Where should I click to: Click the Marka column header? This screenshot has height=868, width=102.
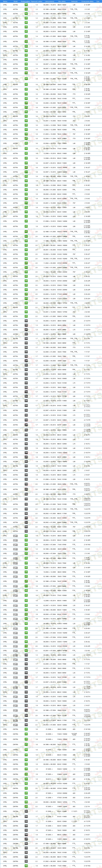5,1
